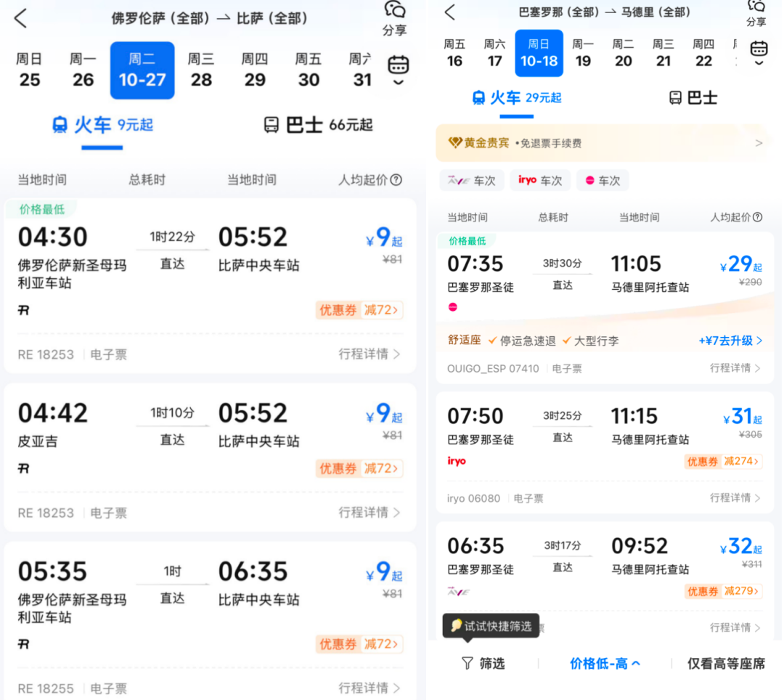Screen dimensions: 784x700
Task: Open the 07:35 OUIGO train card
Action: point(605,308)
